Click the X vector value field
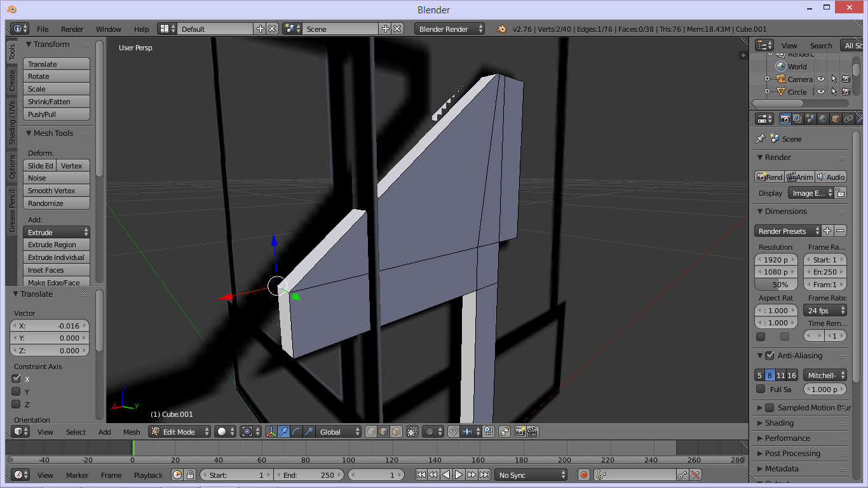 coord(50,325)
